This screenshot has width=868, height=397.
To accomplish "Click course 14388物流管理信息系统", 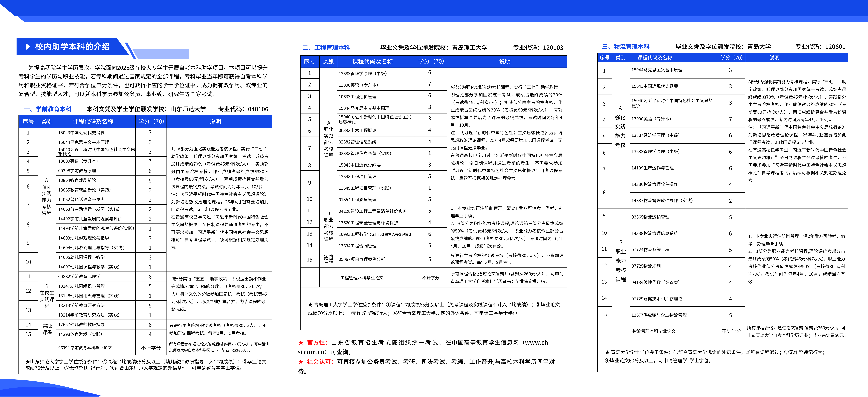I will (x=655, y=233).
